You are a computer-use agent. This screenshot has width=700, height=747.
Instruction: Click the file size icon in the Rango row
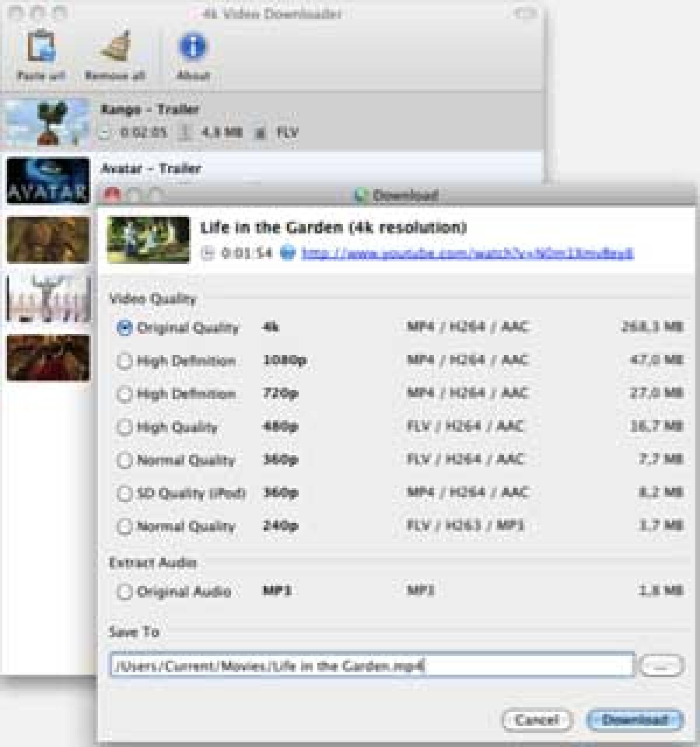[x=185, y=132]
